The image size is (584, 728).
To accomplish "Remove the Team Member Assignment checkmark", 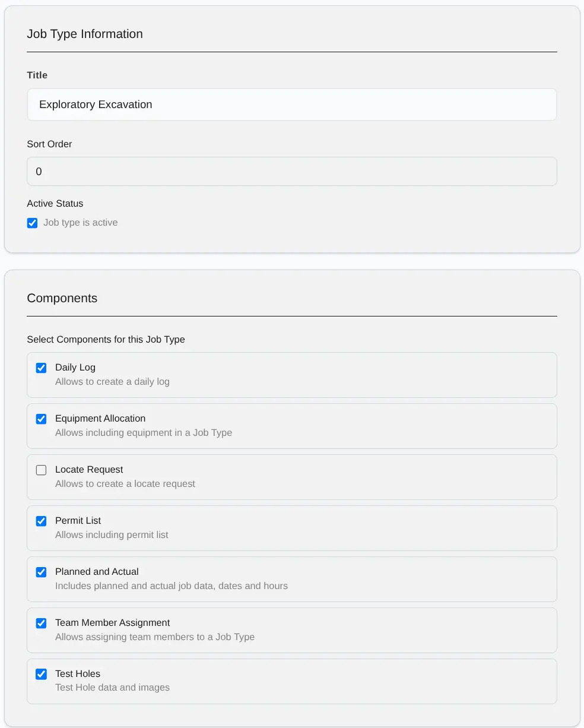I will click(41, 623).
